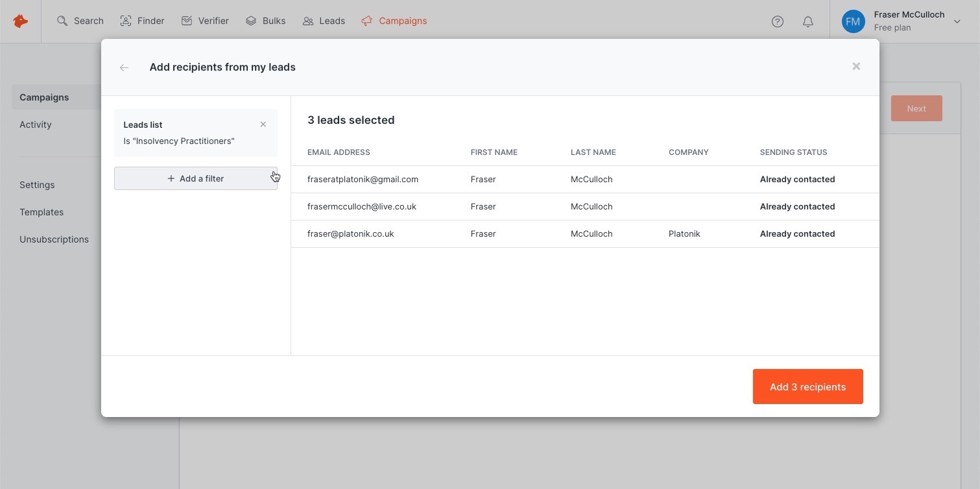Click the Add a filter button
Image resolution: width=980 pixels, height=489 pixels.
(x=195, y=178)
